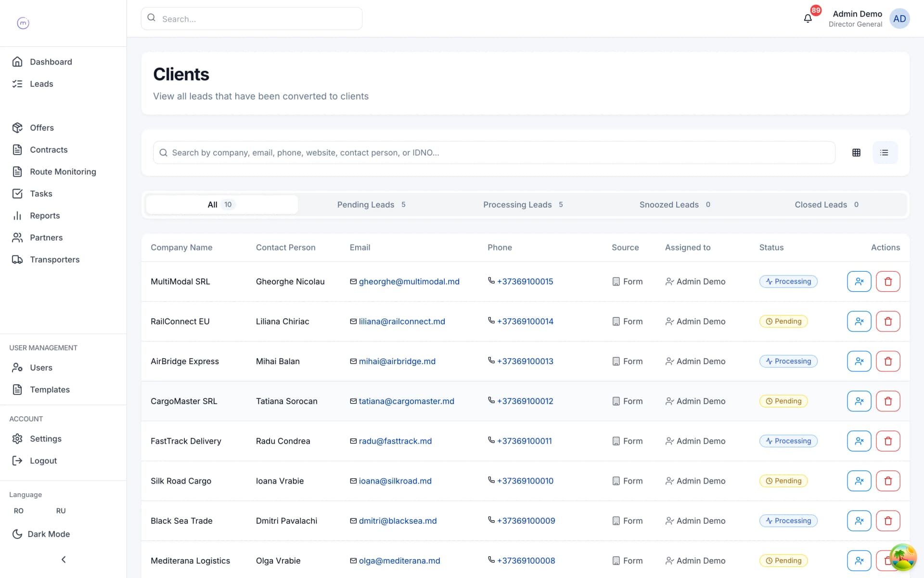Delete the AirBridge Express client
The width and height of the screenshot is (924, 578).
click(x=888, y=361)
